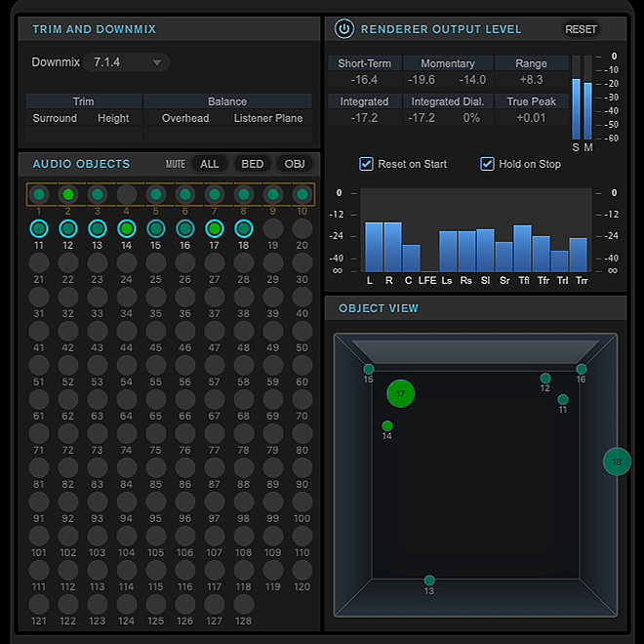Click the Height trim label
Viewport: 644px width, 644px height.
(x=113, y=118)
